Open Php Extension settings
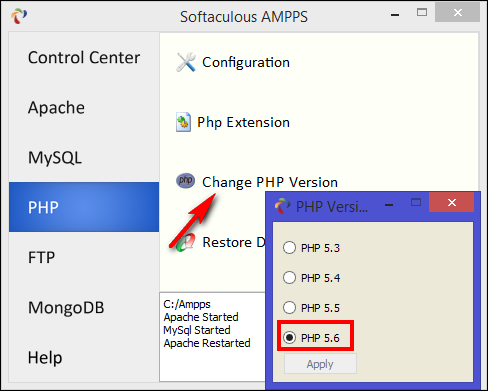The image size is (488, 391). [243, 122]
